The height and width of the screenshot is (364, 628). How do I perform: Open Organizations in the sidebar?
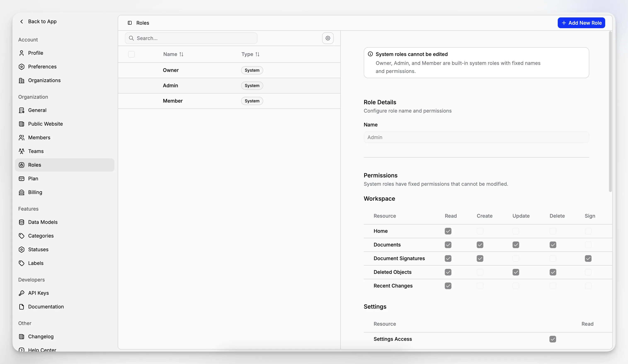coord(64,80)
